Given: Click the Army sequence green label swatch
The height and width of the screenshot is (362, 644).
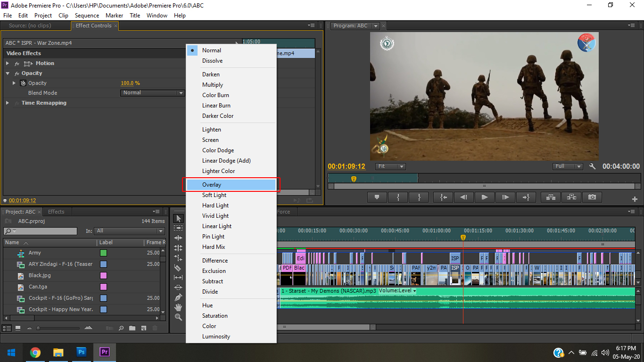Looking at the screenshot, I should 103,253.
